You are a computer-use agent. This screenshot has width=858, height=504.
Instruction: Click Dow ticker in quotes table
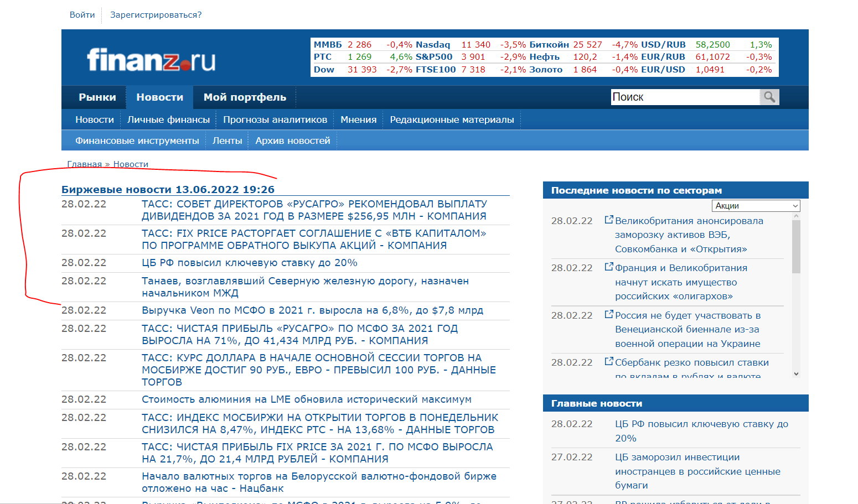pos(324,70)
